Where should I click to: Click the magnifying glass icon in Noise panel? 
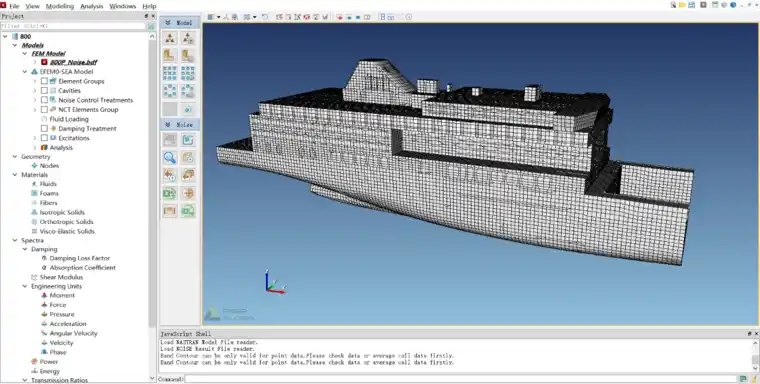pos(170,158)
